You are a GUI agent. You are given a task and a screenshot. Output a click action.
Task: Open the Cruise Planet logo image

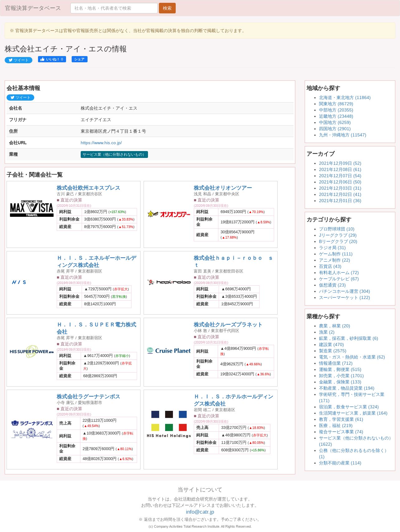[x=169, y=351]
